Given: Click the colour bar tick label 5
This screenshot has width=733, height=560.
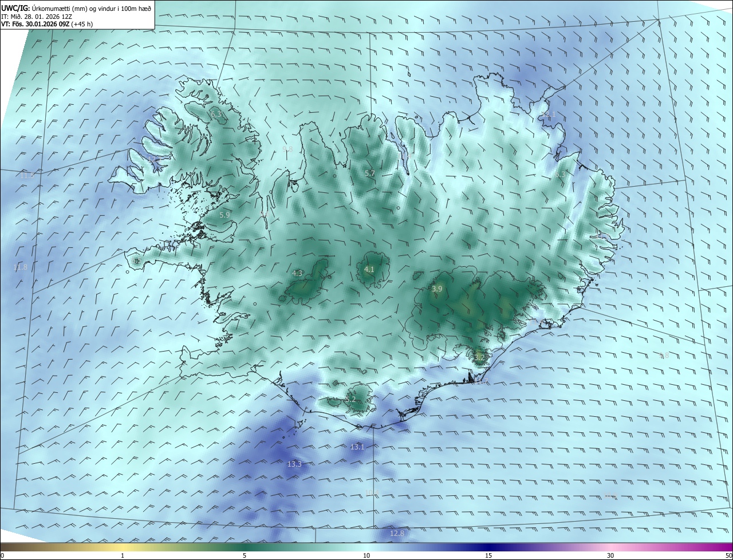Looking at the screenshot, I should pyautogui.click(x=245, y=555).
